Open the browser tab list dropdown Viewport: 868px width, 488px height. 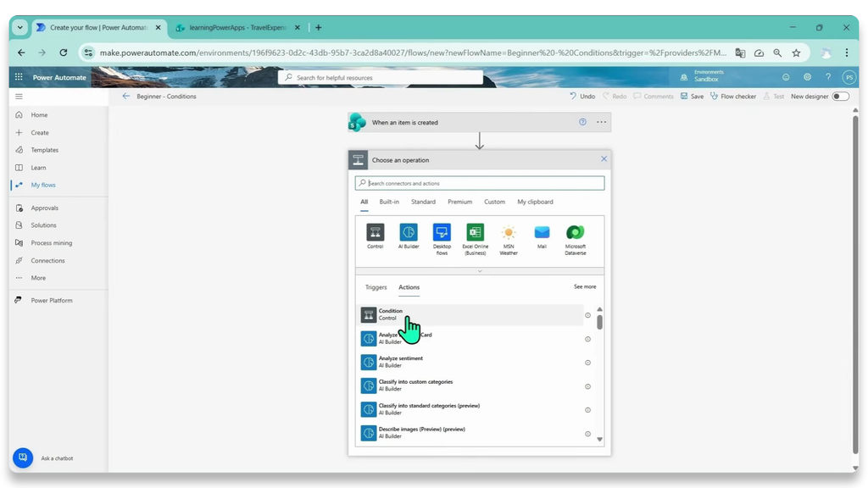pyautogui.click(x=20, y=28)
